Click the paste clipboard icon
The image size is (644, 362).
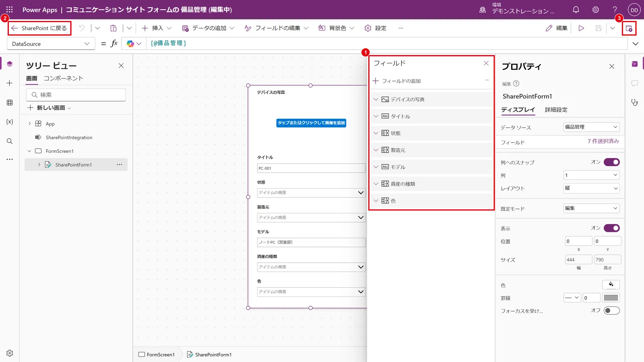pos(114,28)
